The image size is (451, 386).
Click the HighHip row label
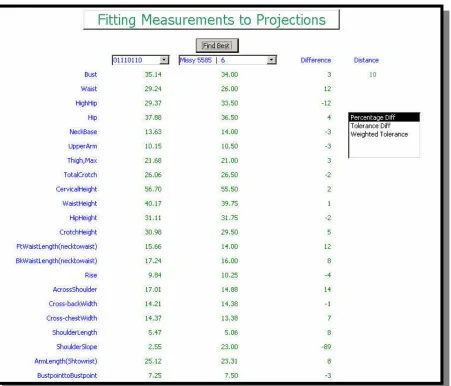tap(86, 103)
